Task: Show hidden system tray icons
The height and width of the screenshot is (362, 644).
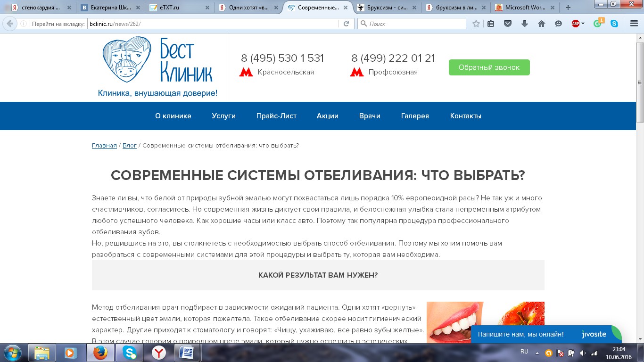Action: pyautogui.click(x=537, y=353)
